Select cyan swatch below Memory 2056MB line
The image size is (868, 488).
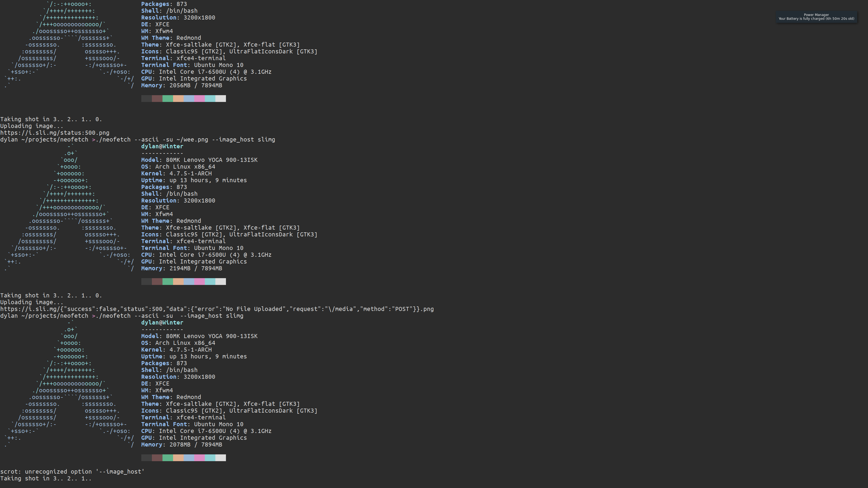[210, 98]
